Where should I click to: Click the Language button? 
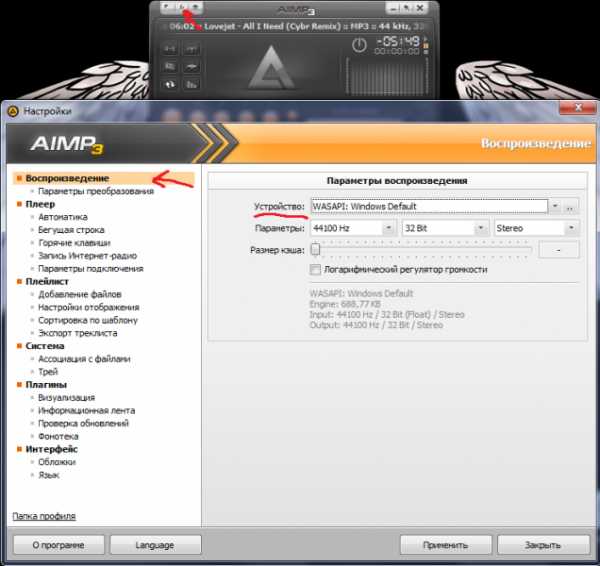pos(155,545)
